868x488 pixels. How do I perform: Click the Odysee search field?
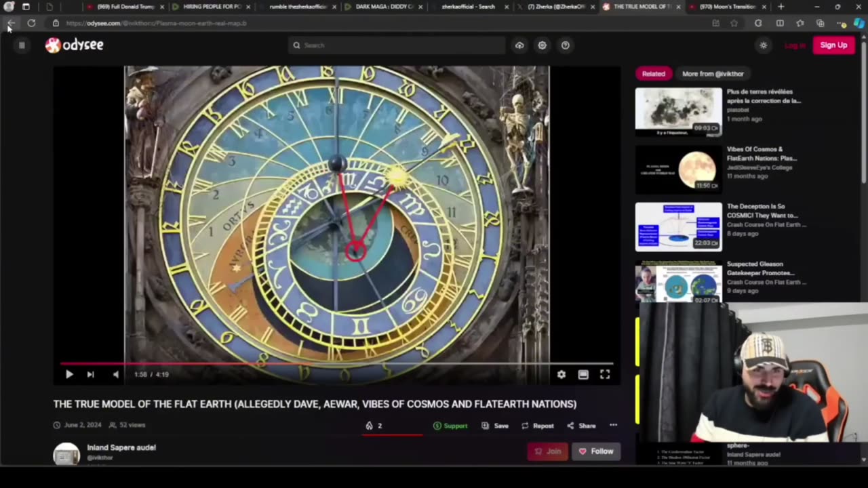397,45
